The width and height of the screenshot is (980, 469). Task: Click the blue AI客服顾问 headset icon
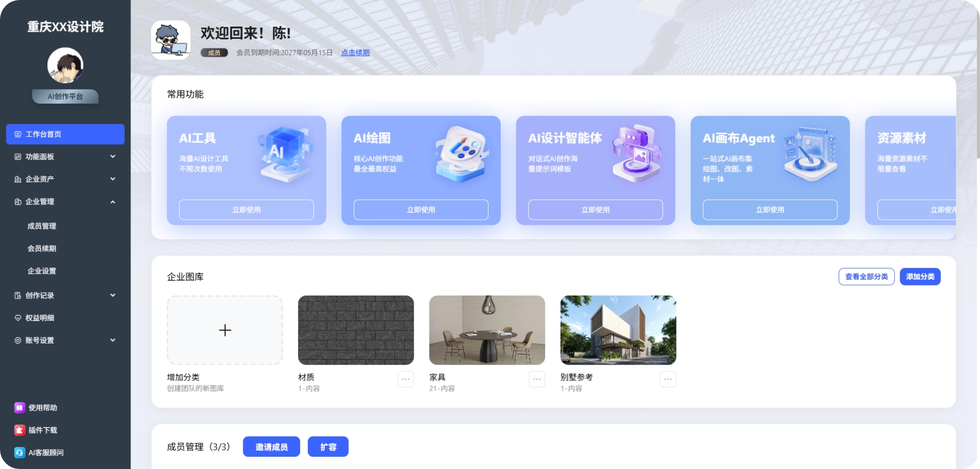(20, 453)
